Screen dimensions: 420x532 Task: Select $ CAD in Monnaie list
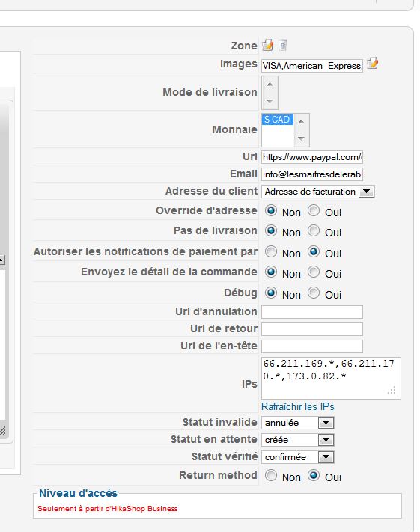click(x=277, y=120)
